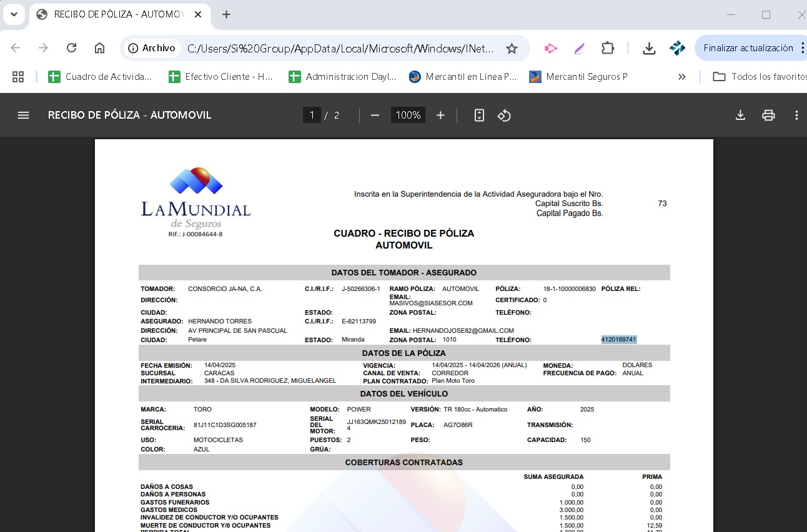Open Mercantil Seguros P bookmark
Screen dimensions: 807x532
tap(578, 77)
